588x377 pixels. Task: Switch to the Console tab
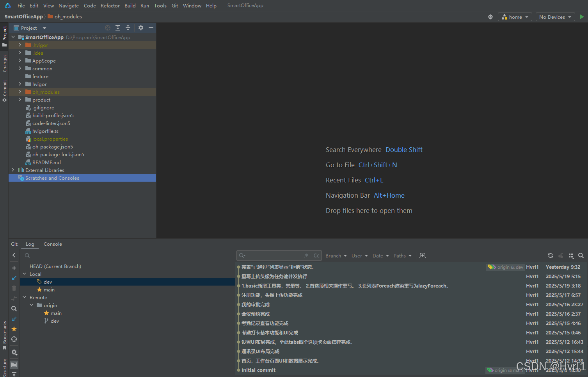point(53,244)
